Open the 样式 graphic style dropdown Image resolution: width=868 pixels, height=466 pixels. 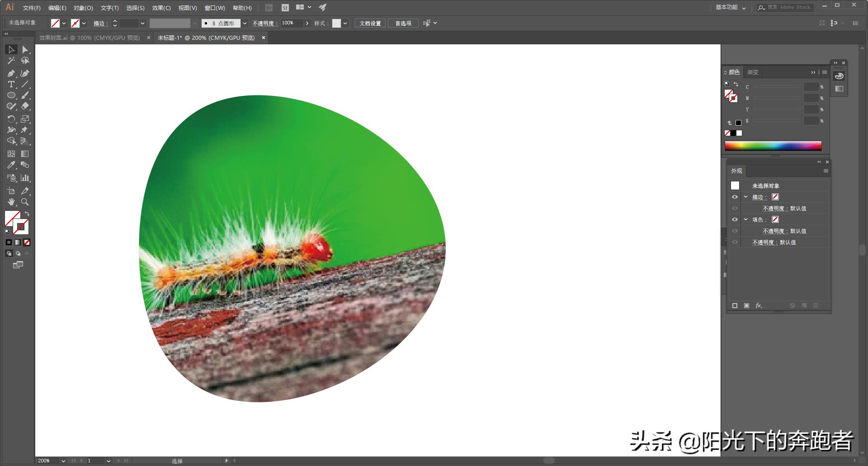click(345, 23)
